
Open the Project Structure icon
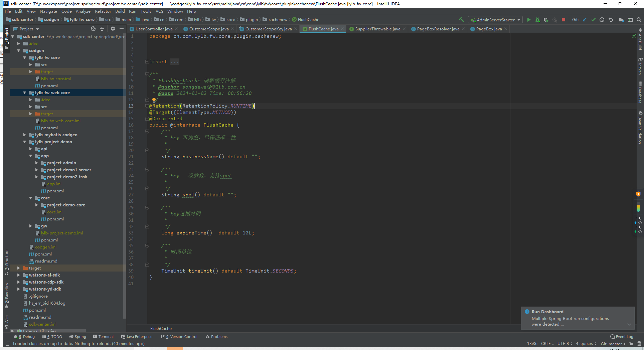(x=621, y=20)
